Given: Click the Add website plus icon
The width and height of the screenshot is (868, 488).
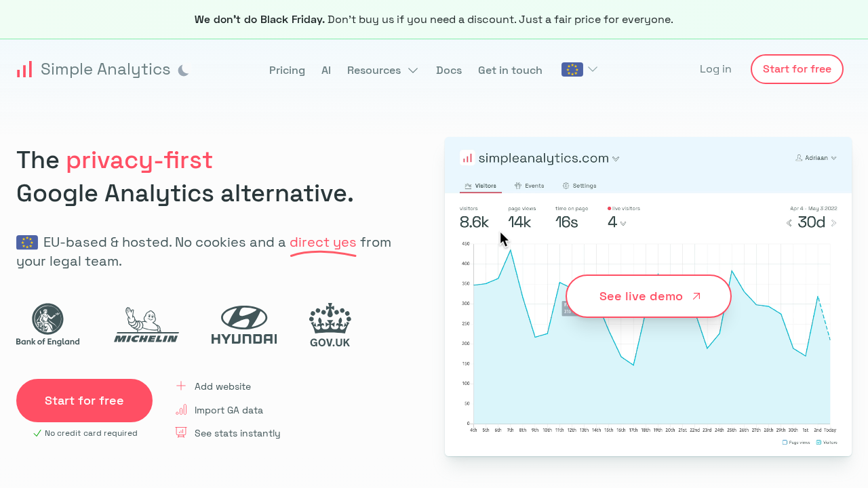Looking at the screenshot, I should pyautogui.click(x=181, y=386).
